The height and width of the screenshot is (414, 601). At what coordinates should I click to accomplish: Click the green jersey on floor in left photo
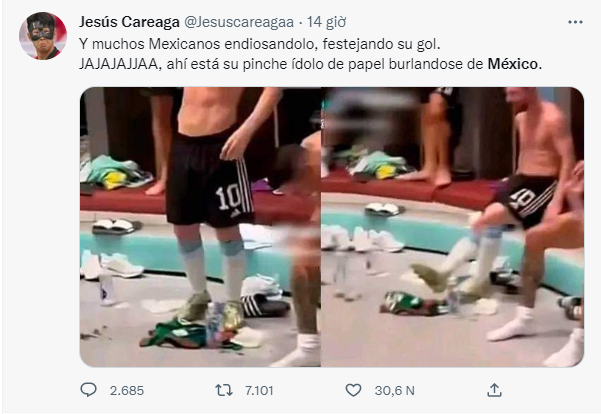click(180, 334)
